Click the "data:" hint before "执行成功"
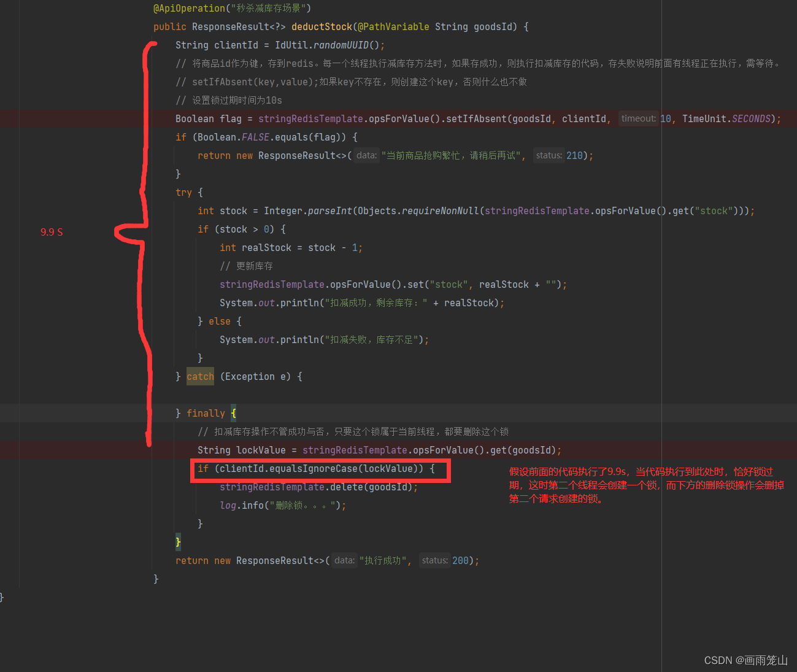 pos(344,560)
